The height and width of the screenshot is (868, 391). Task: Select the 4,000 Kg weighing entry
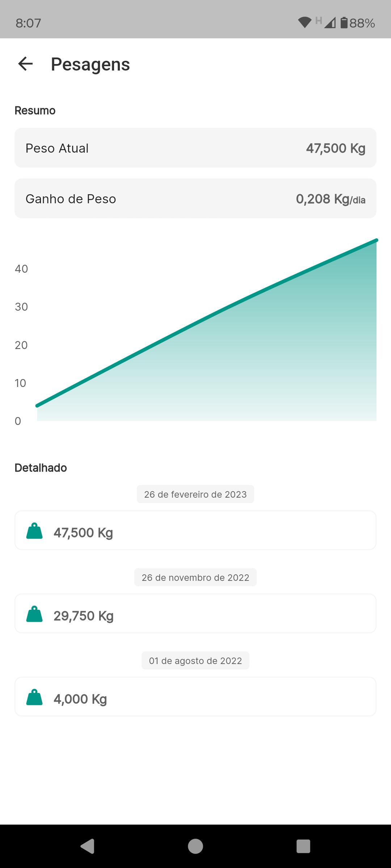(195, 697)
